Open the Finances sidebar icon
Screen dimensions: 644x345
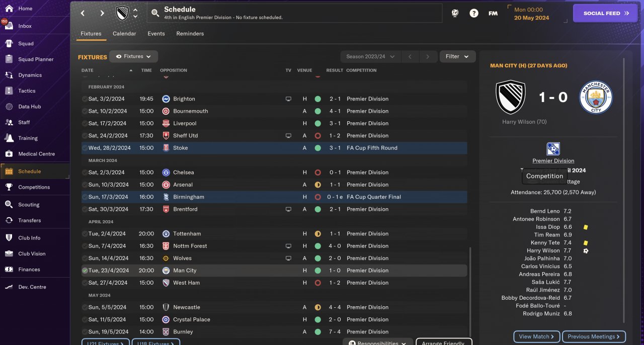9,270
